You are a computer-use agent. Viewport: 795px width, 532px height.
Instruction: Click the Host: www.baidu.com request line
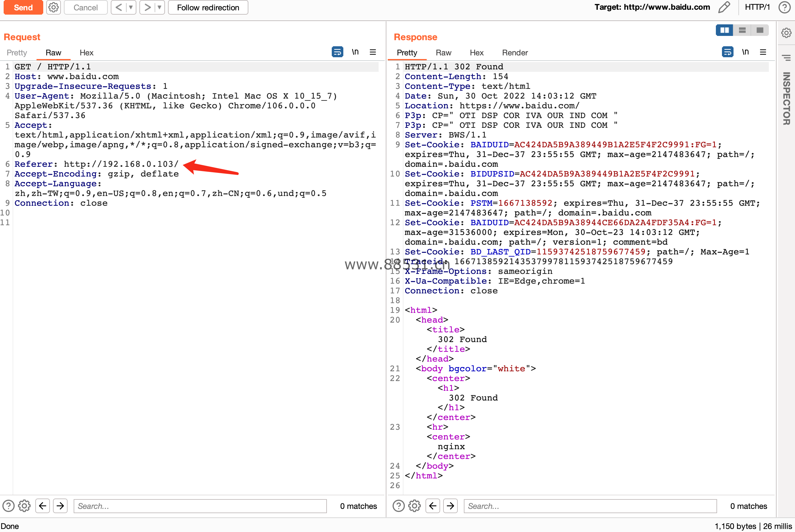(67, 77)
